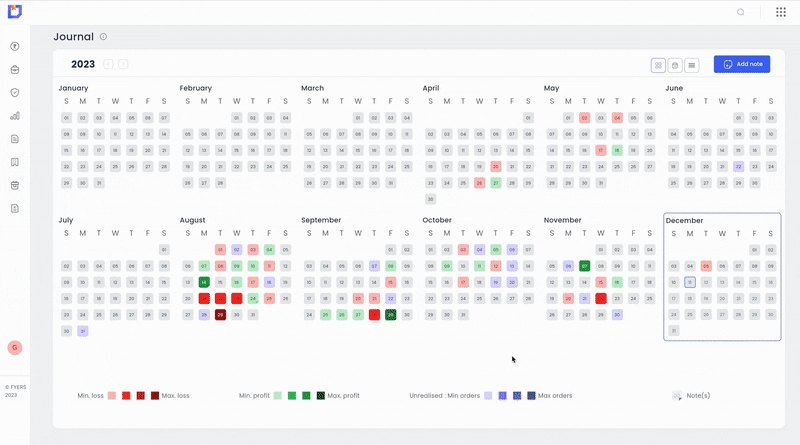This screenshot has height=445, width=800.
Task: Open the bar chart sidebar icon
Action: (15, 115)
